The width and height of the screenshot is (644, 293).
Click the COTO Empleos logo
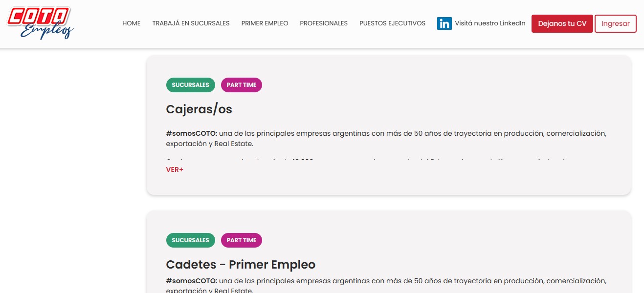click(40, 23)
